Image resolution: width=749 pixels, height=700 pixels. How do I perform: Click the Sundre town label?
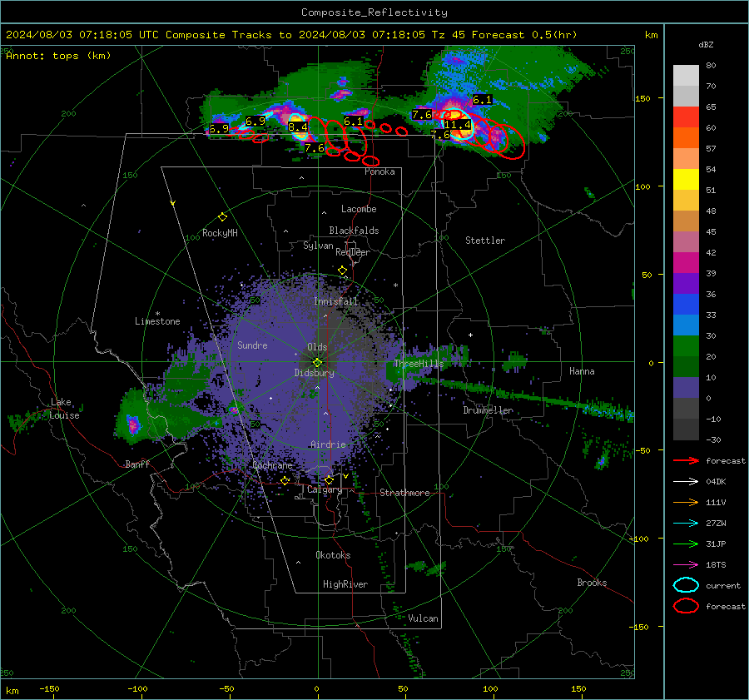coord(252,345)
